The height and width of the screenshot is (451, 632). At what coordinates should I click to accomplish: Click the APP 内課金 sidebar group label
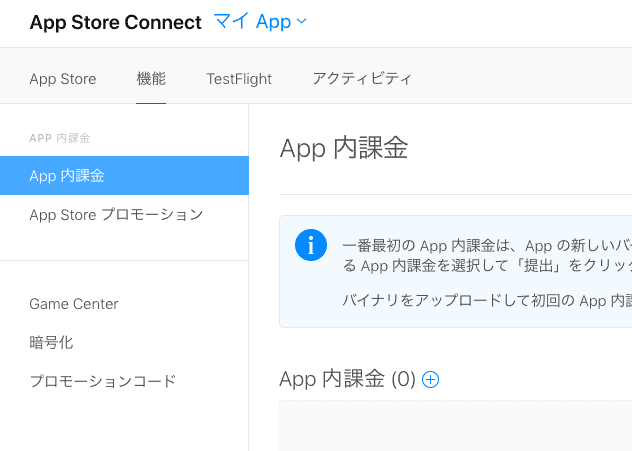pyautogui.click(x=60, y=138)
